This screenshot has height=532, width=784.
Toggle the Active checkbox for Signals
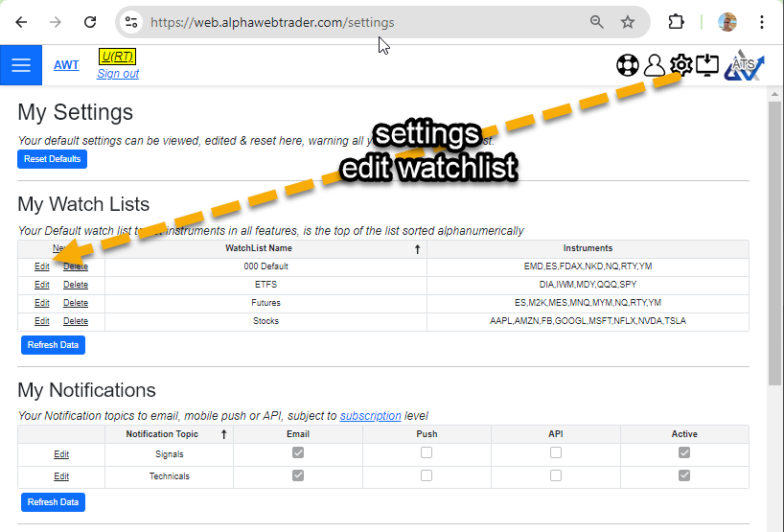(684, 452)
